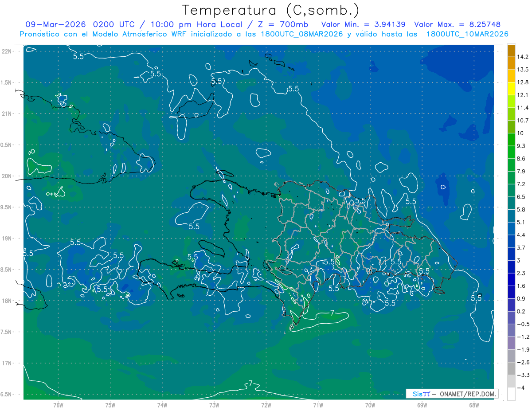Click the "14.2" colorbar value
The image size is (532, 411).
point(523,57)
